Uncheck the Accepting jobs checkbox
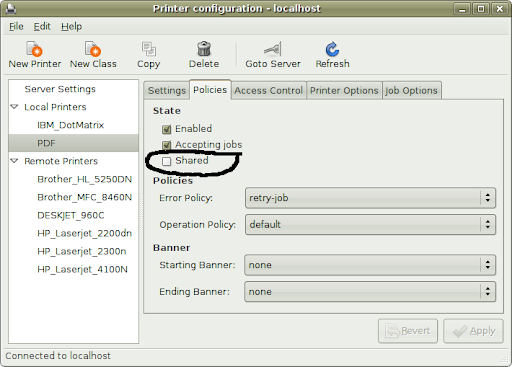 tap(166, 145)
